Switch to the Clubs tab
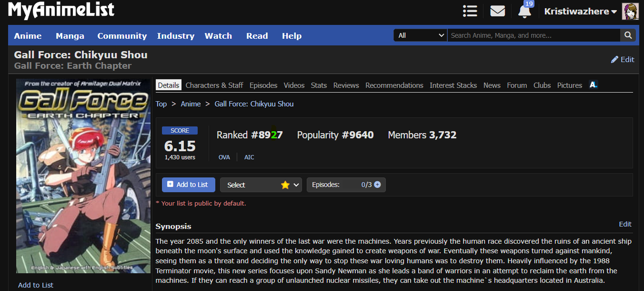 point(542,85)
